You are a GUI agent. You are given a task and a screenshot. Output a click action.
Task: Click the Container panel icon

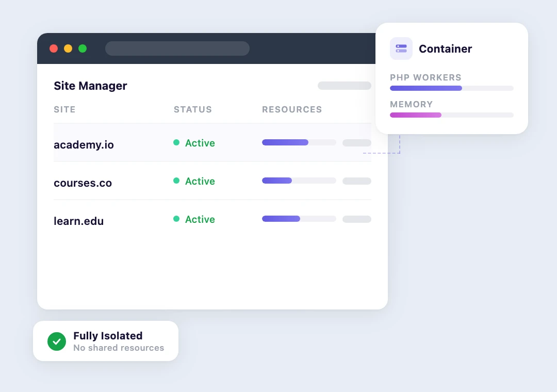tap(401, 48)
